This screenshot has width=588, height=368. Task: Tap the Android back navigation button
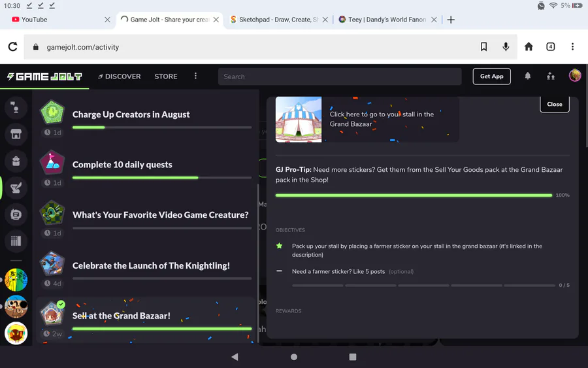tap(235, 357)
